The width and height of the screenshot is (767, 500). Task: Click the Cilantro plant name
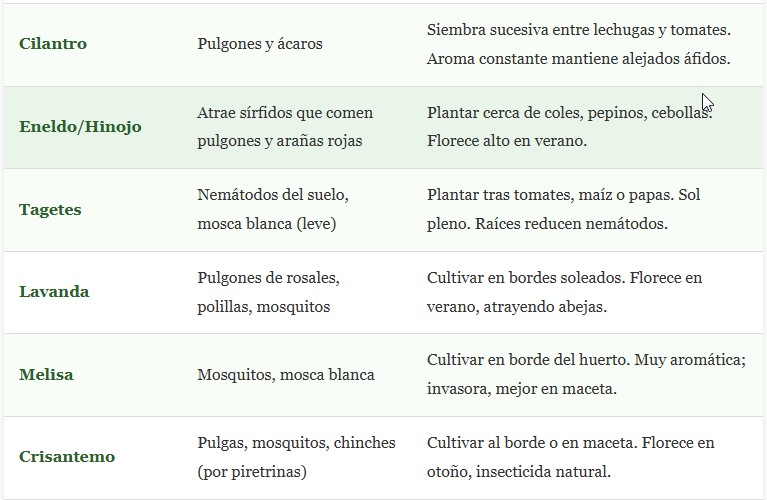[x=53, y=44]
